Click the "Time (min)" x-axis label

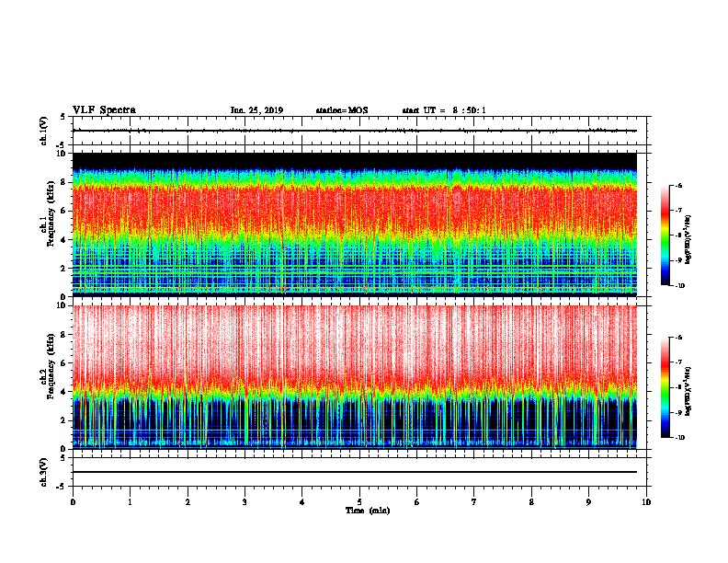[368, 511]
